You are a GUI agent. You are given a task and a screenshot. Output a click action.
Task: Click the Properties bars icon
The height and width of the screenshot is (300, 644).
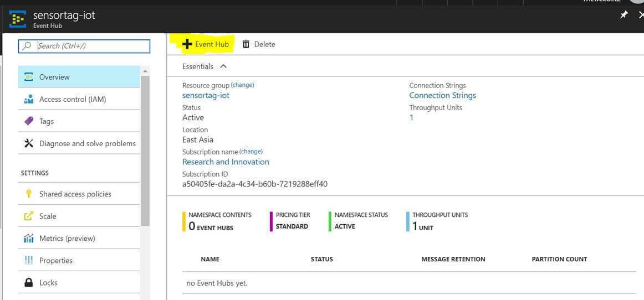pyautogui.click(x=28, y=260)
